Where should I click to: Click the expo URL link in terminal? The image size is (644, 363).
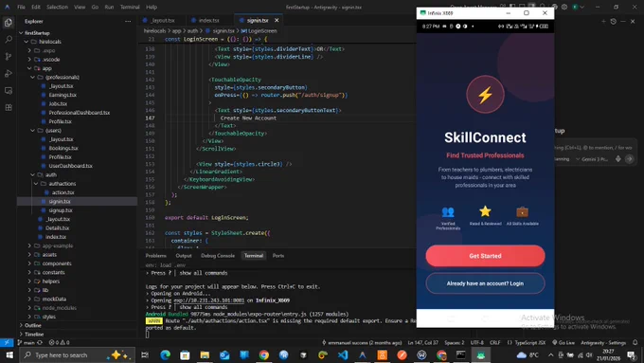208,300
